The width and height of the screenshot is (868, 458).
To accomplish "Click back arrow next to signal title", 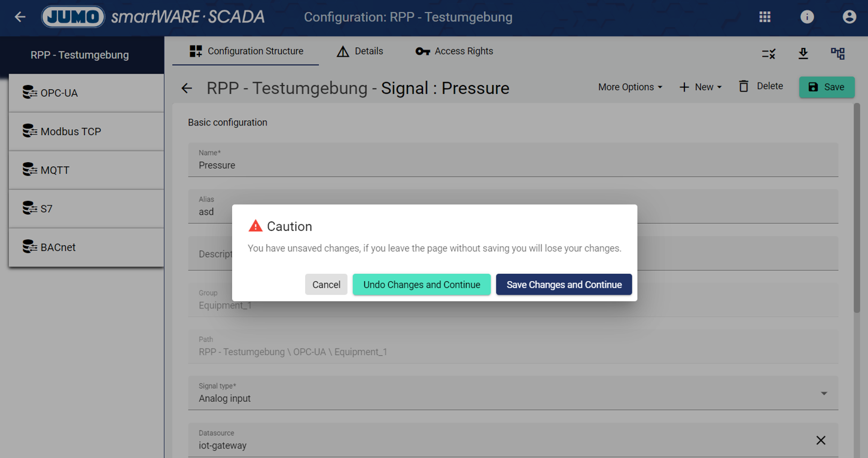I will click(x=187, y=88).
